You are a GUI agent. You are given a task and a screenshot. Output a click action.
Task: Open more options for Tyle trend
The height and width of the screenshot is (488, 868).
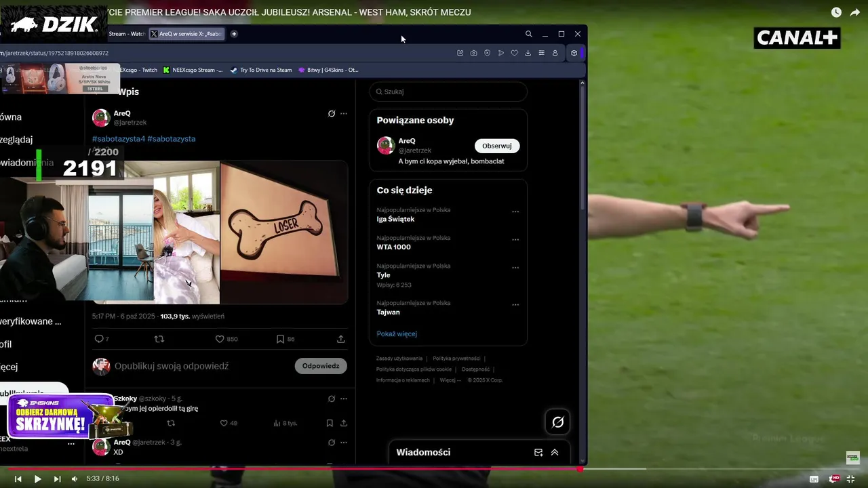pos(515,268)
